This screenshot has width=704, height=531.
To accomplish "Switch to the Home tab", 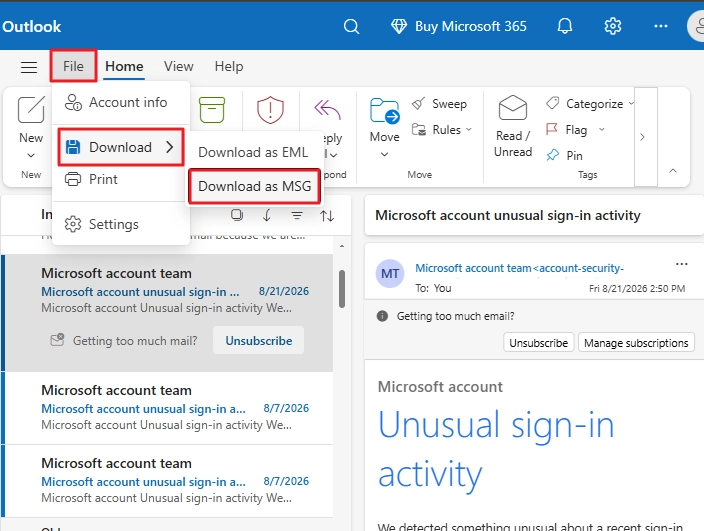I will (124, 66).
